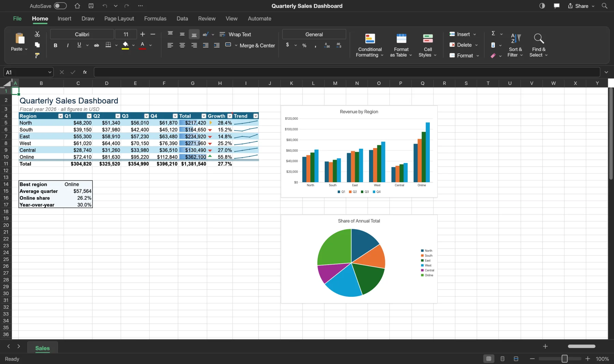Expand the formula bar
Screen dimensions: 614x364
[x=606, y=72]
